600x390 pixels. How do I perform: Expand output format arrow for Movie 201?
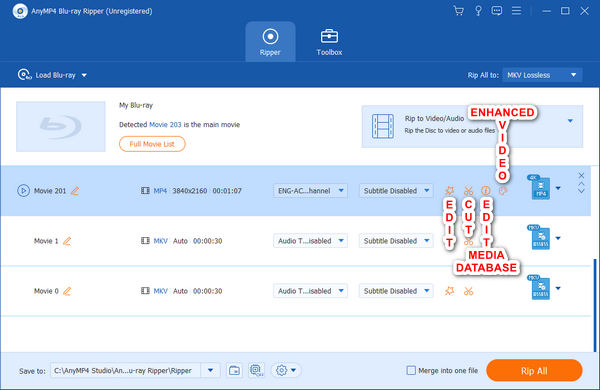(558, 188)
